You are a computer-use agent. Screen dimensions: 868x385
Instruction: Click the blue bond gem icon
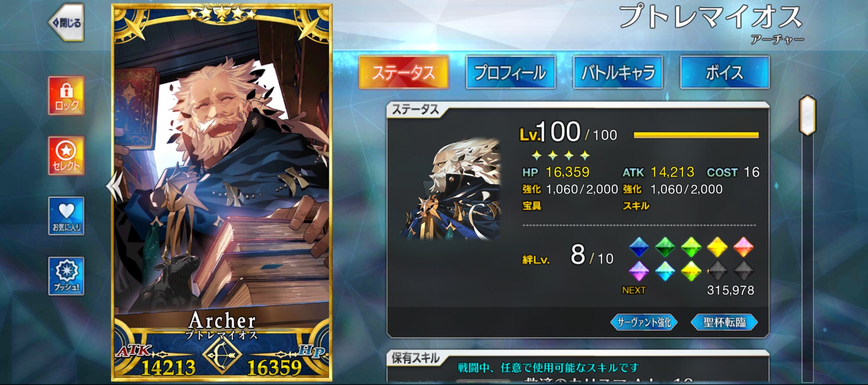coord(639,247)
